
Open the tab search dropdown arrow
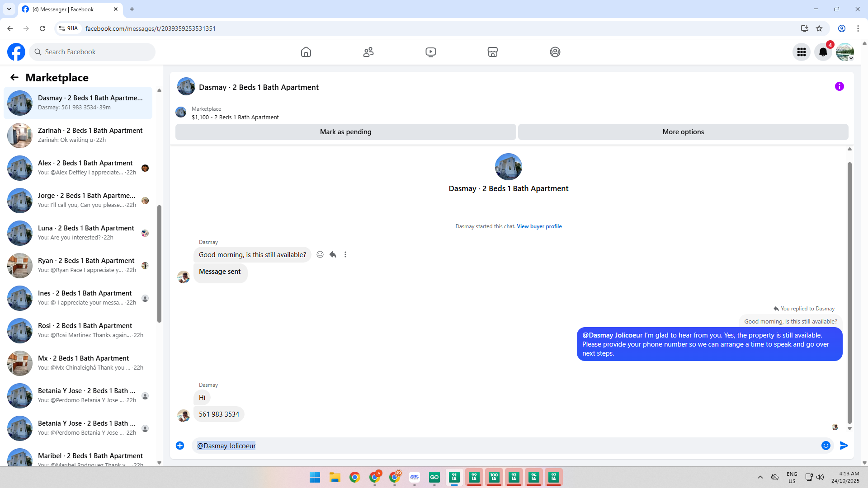9,9
